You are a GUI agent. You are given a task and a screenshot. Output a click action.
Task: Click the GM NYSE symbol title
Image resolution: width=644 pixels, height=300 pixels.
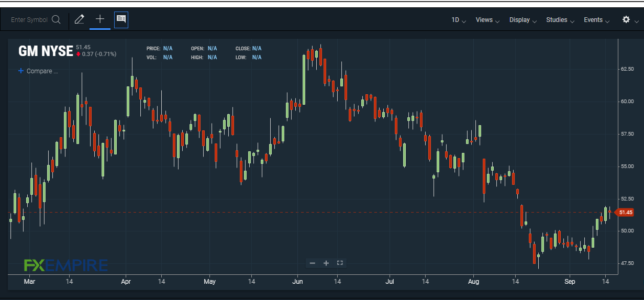(46, 51)
